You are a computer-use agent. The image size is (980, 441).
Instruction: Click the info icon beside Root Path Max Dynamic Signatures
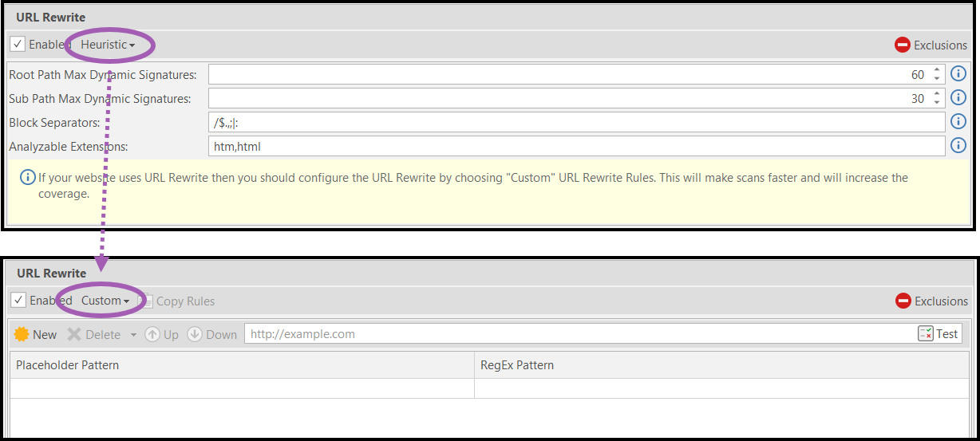[x=958, y=74]
